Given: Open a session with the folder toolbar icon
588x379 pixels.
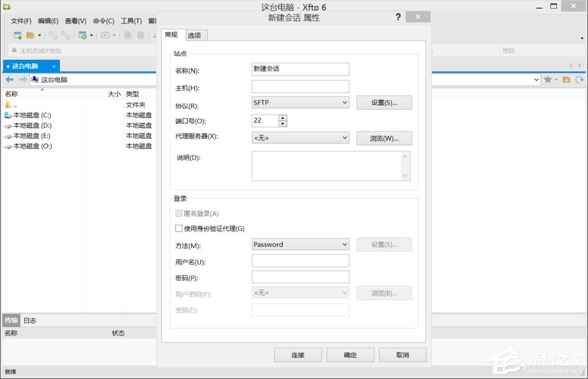Looking at the screenshot, I should (x=31, y=35).
